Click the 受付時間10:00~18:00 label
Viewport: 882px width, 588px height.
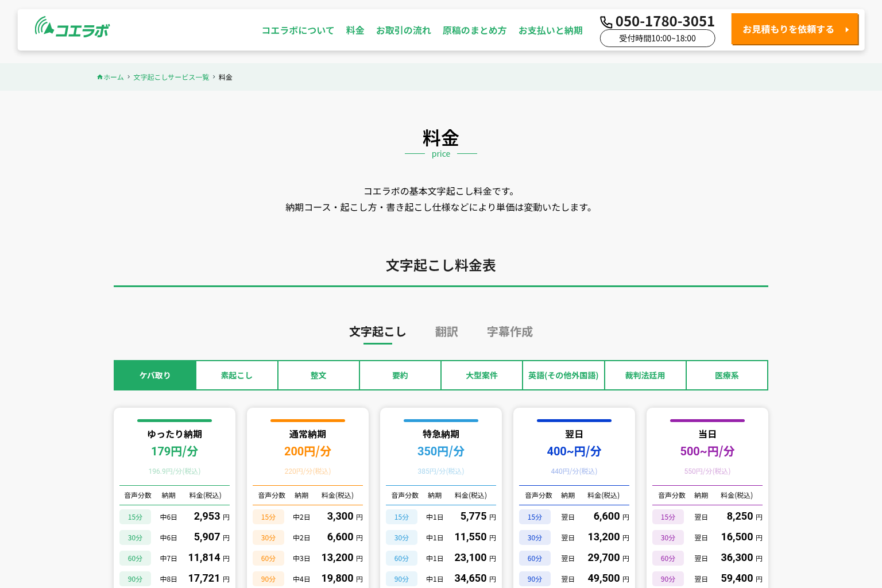tap(657, 38)
